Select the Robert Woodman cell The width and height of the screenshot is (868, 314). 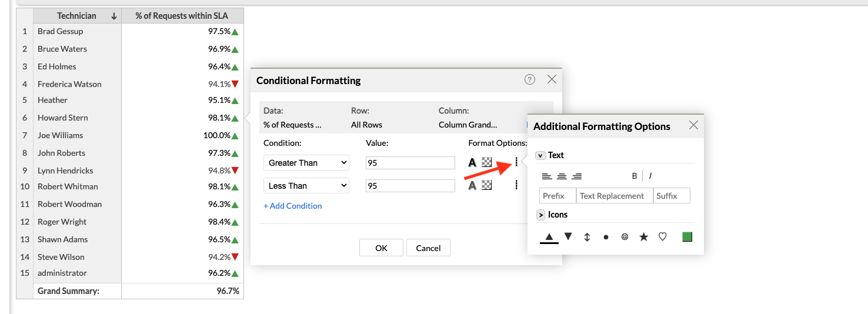(78, 204)
